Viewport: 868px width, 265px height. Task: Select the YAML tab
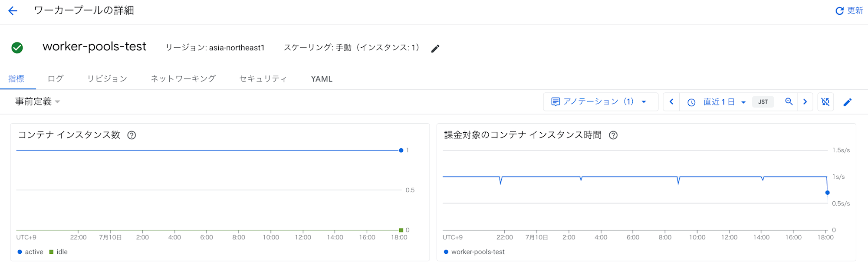click(x=322, y=79)
